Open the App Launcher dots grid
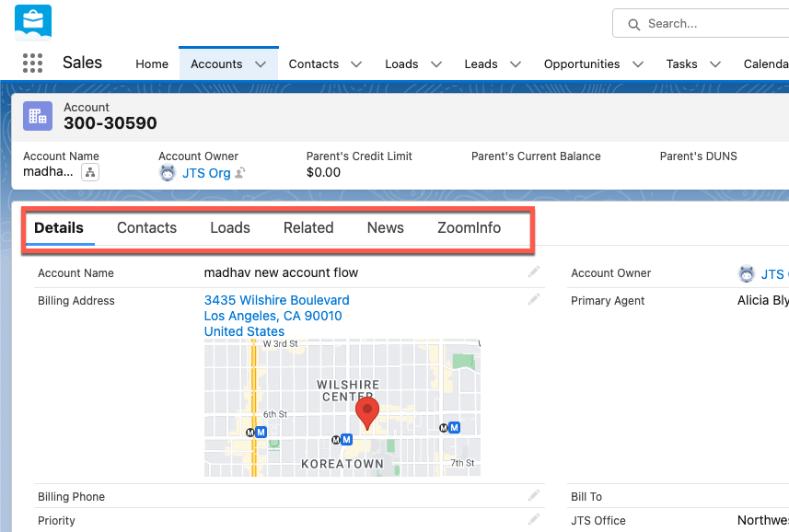Screen dimensions: 789x532 tap(33, 64)
